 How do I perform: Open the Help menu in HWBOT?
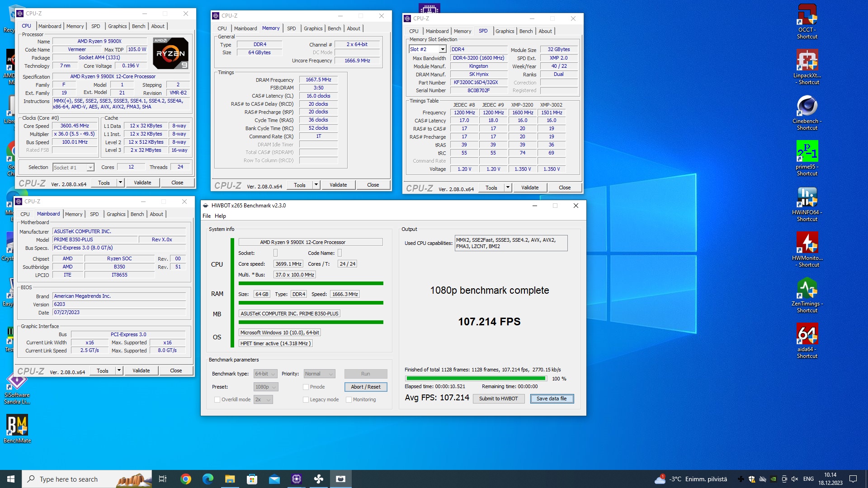220,216
